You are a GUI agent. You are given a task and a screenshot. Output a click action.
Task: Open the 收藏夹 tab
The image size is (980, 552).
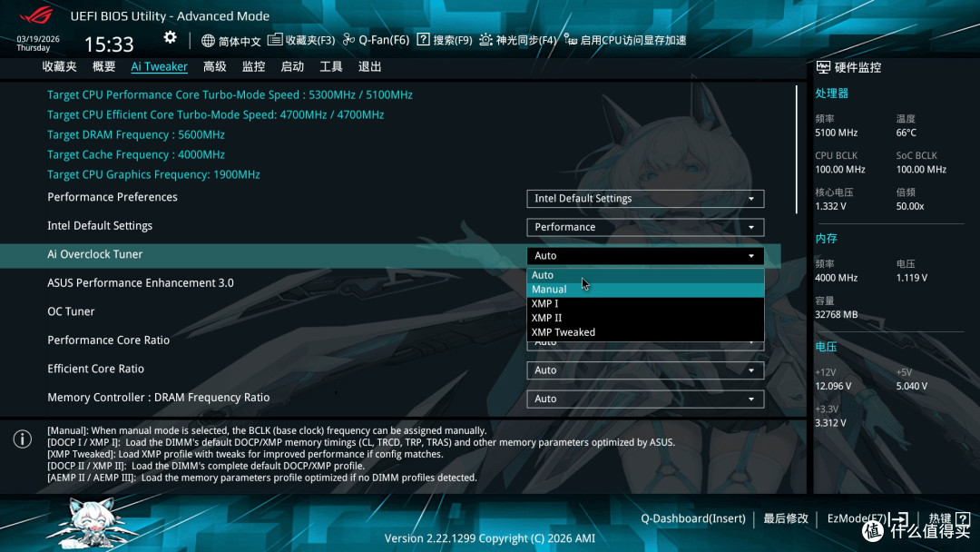(x=59, y=67)
